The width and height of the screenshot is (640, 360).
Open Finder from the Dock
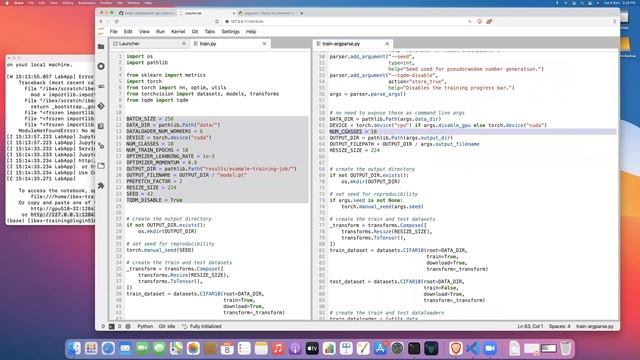74,348
